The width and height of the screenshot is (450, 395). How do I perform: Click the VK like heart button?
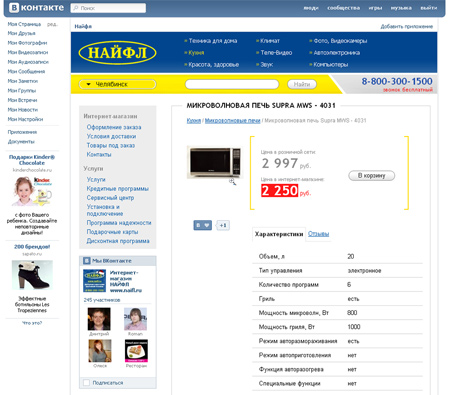click(x=202, y=225)
